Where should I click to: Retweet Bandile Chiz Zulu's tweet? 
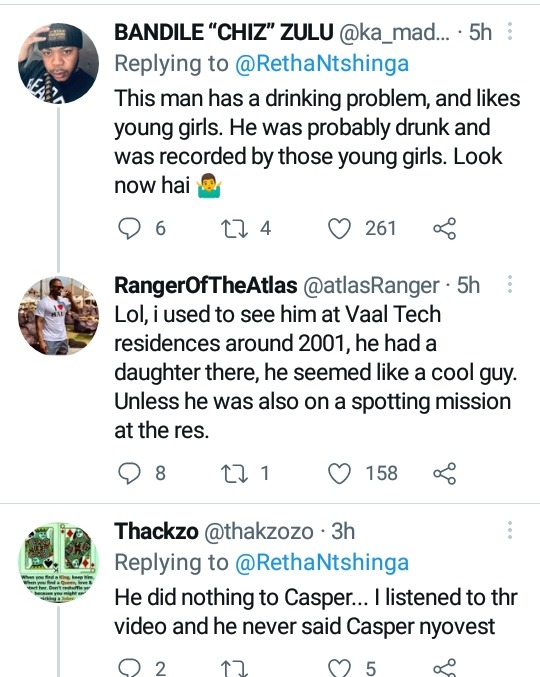(x=234, y=229)
